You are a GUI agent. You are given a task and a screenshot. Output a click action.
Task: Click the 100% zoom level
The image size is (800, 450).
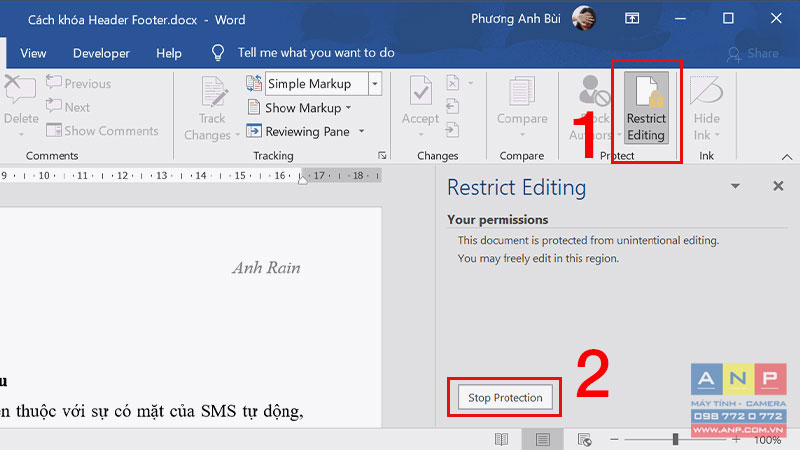click(767, 440)
